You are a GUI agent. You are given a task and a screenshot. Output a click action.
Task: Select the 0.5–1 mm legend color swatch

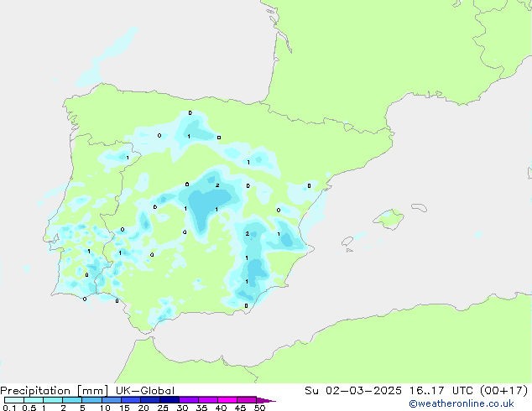point(34,400)
